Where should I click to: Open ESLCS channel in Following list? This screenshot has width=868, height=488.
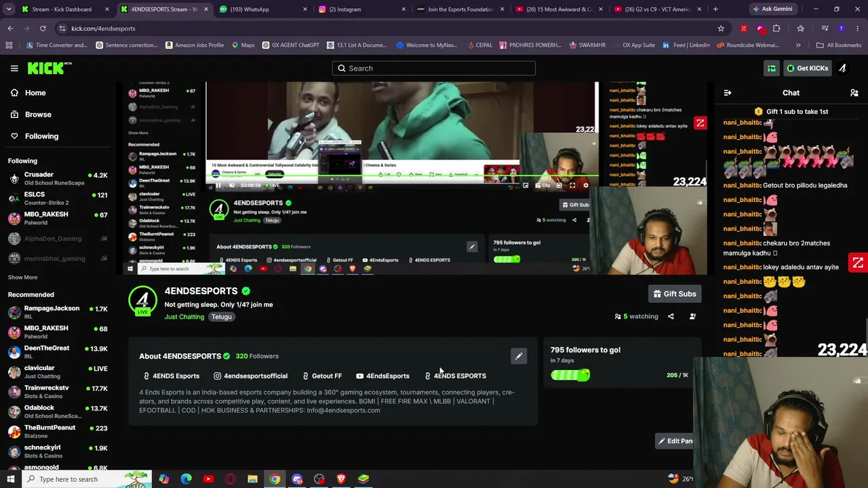click(x=58, y=199)
